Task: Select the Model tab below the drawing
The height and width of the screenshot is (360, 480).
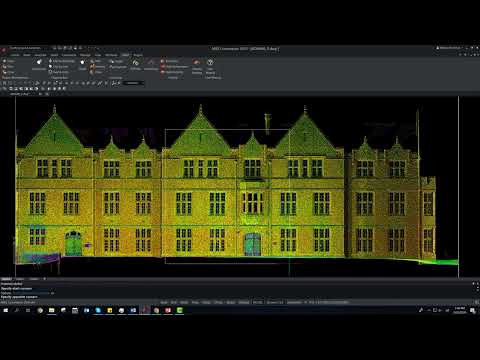Action: 6,279
